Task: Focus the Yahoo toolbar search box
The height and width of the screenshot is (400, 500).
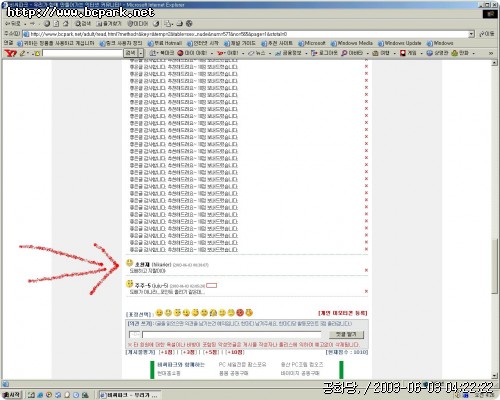Action: click(83, 53)
